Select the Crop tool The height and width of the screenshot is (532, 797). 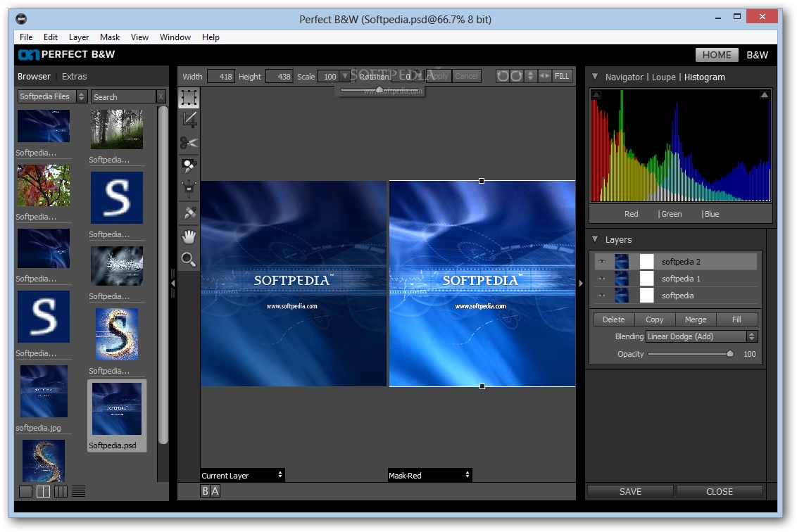[x=189, y=120]
